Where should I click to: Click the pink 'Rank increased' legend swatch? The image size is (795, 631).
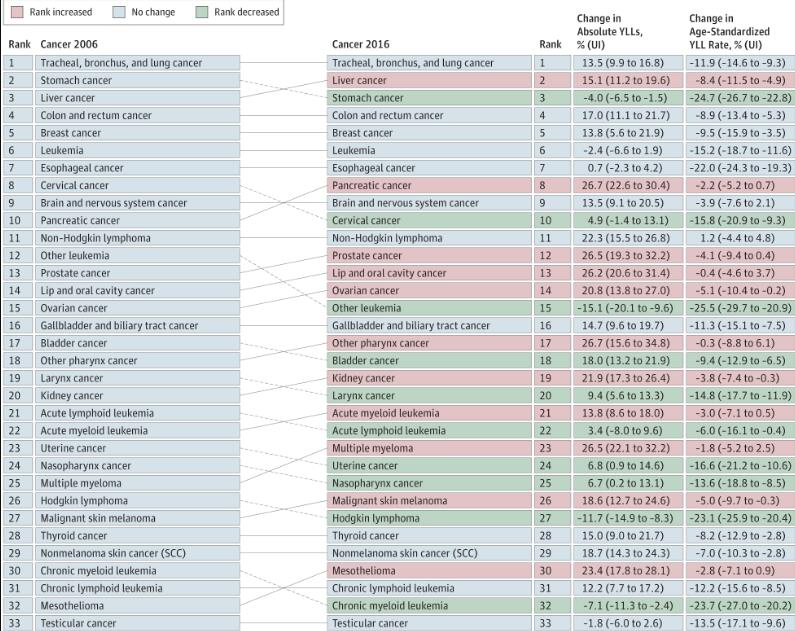point(17,12)
